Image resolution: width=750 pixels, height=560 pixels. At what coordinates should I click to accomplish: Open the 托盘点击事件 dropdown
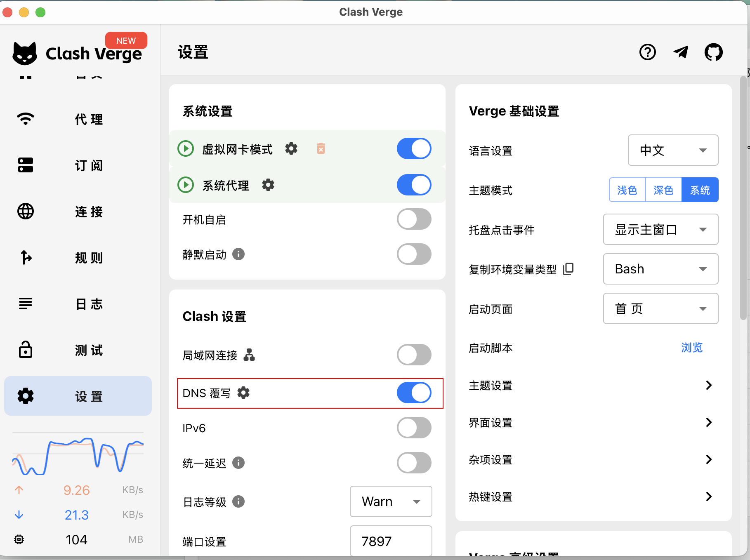click(x=661, y=229)
